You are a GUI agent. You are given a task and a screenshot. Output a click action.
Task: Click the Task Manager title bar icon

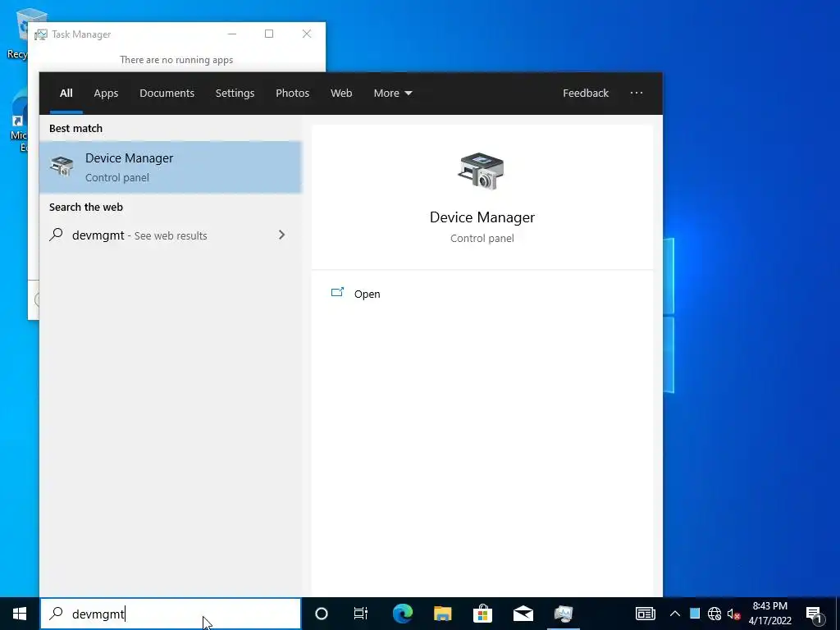pyautogui.click(x=41, y=34)
